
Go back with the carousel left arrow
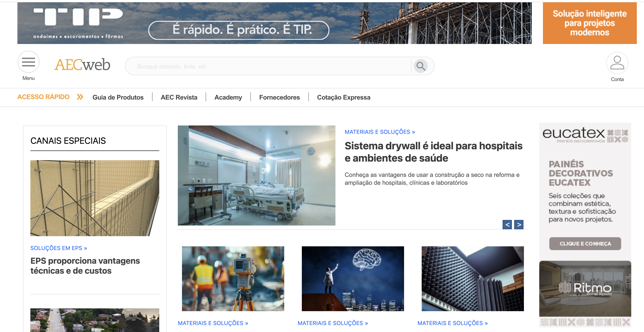pyautogui.click(x=507, y=224)
